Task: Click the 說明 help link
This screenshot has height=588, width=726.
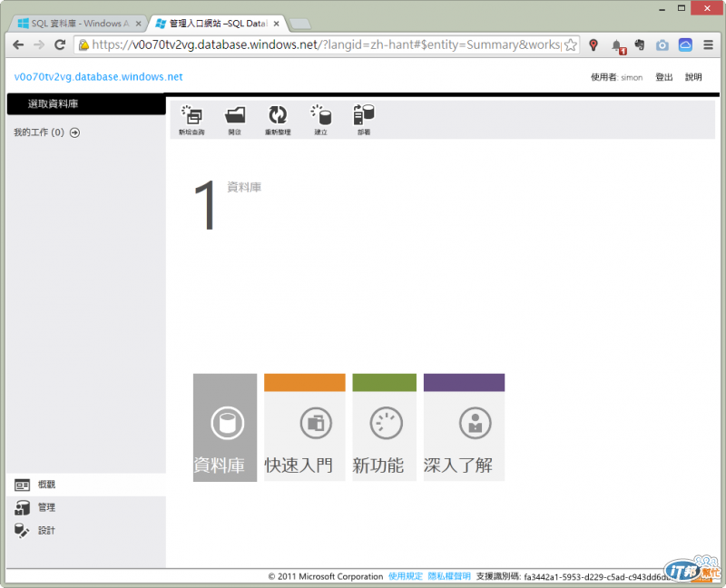Action: point(693,77)
